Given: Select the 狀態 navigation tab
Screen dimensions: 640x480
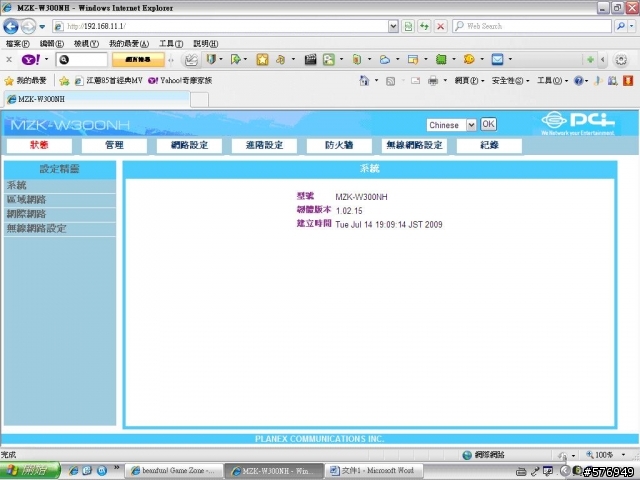Looking at the screenshot, I should pyautogui.click(x=39, y=145).
